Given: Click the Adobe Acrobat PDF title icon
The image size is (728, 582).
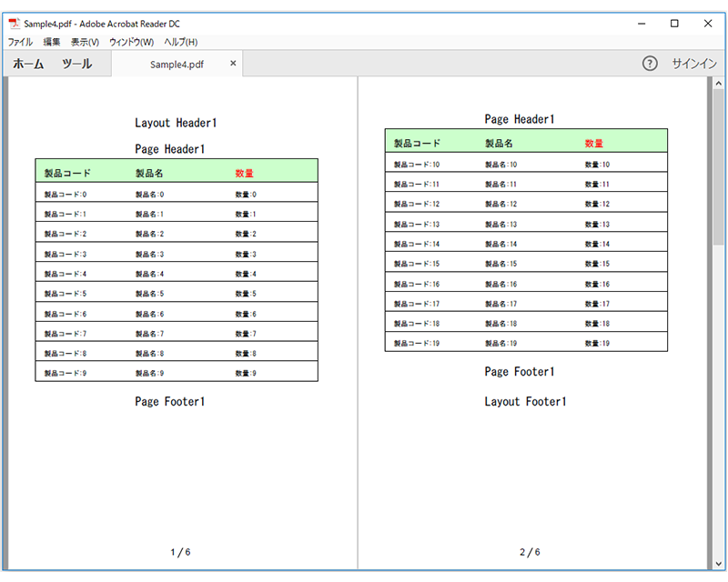Looking at the screenshot, I should point(15,24).
